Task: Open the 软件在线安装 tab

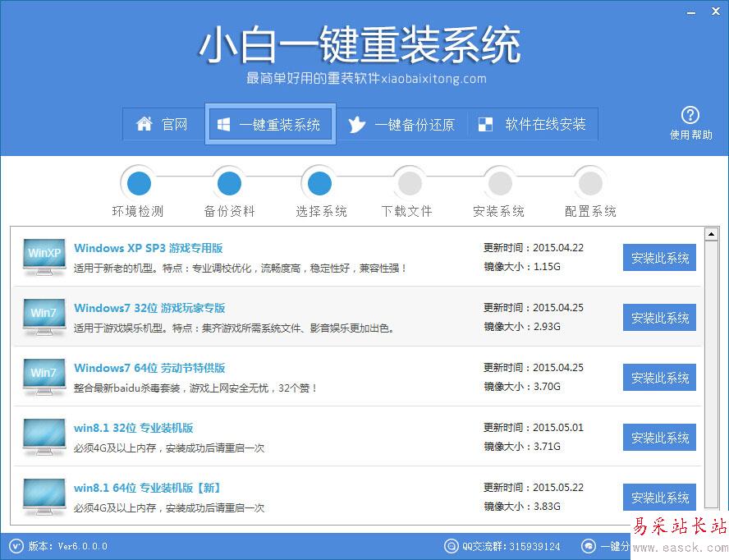Action: click(x=533, y=124)
